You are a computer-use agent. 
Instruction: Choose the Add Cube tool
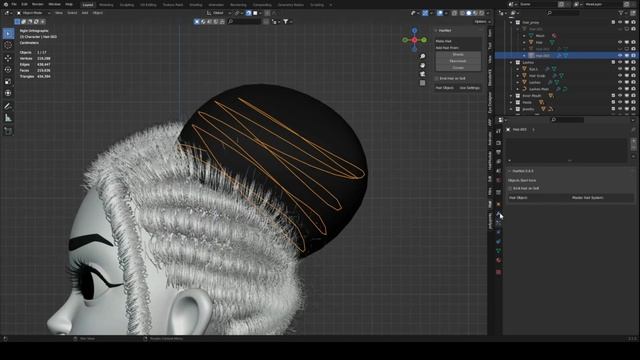[x=8, y=131]
